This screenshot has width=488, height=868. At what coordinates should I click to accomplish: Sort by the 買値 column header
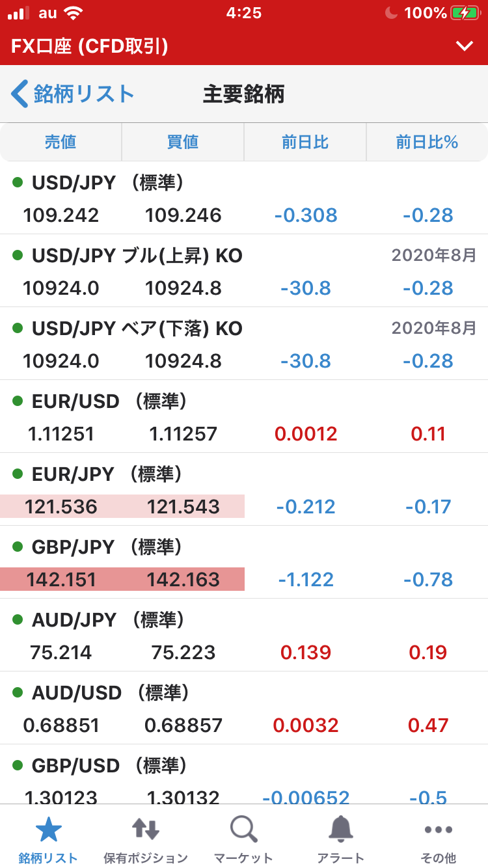[x=183, y=142]
